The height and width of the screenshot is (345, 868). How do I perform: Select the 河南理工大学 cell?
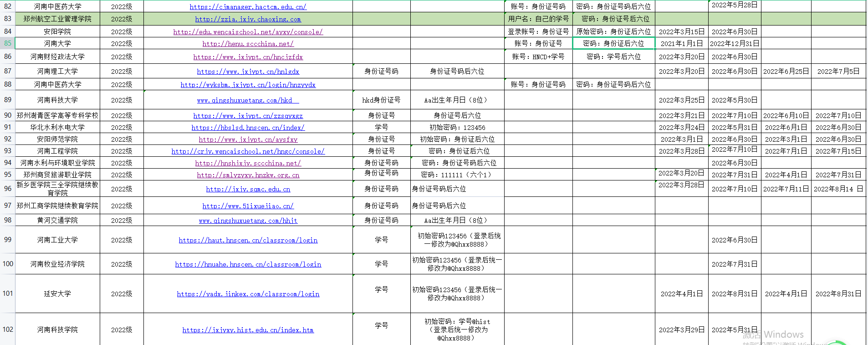57,72
